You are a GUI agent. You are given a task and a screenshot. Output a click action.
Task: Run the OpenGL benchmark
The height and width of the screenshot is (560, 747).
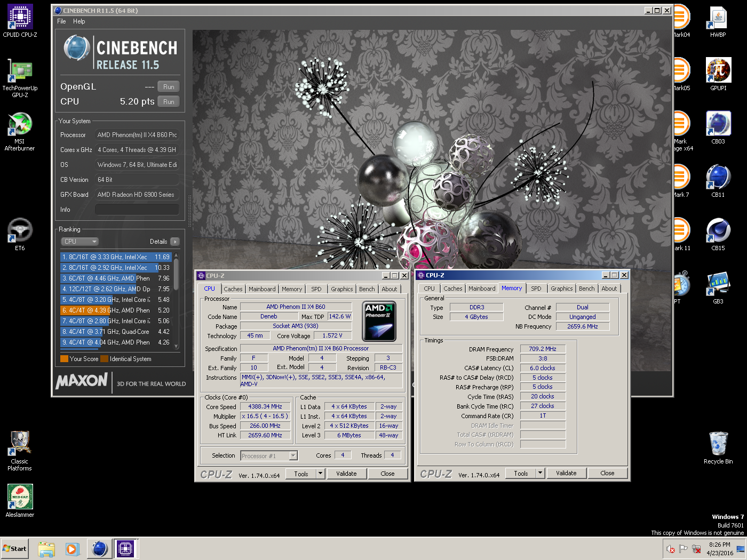[x=169, y=87]
